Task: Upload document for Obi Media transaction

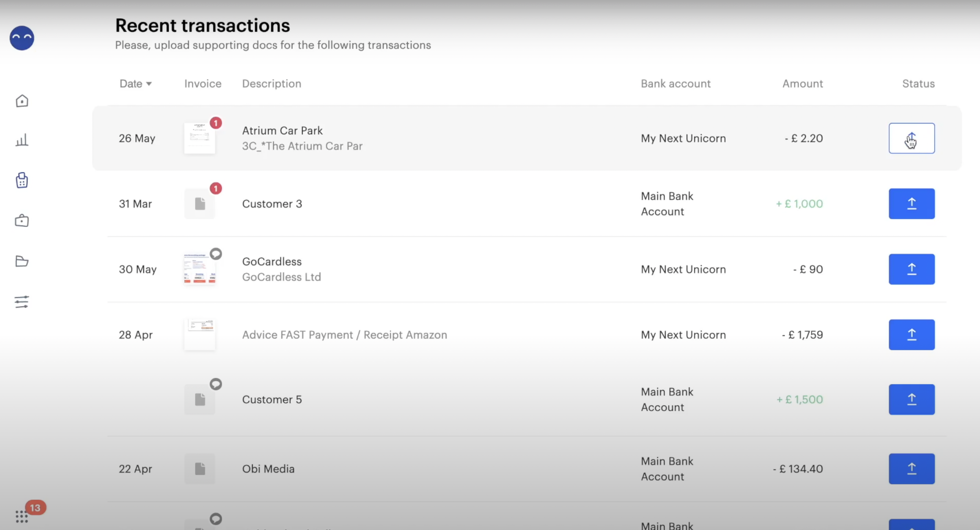Action: click(x=911, y=469)
